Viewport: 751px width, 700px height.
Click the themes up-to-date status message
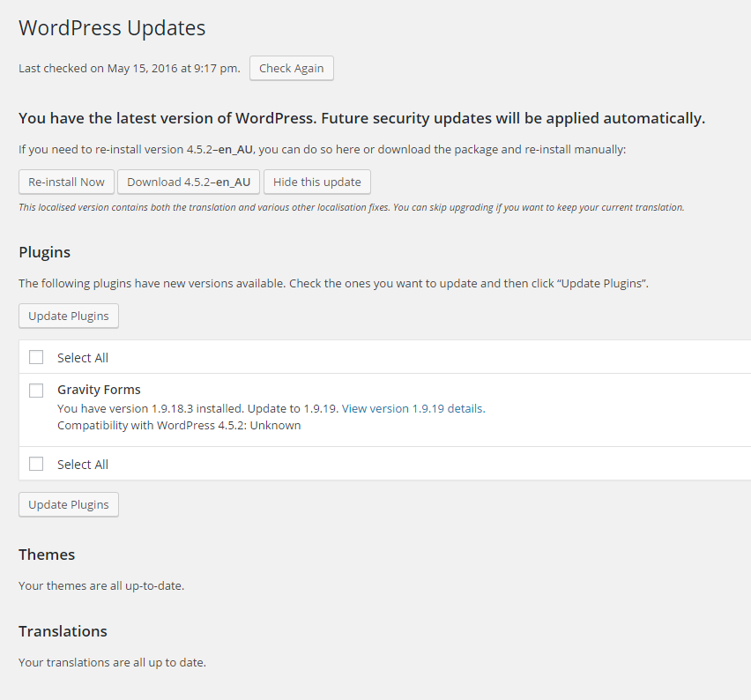(x=101, y=585)
